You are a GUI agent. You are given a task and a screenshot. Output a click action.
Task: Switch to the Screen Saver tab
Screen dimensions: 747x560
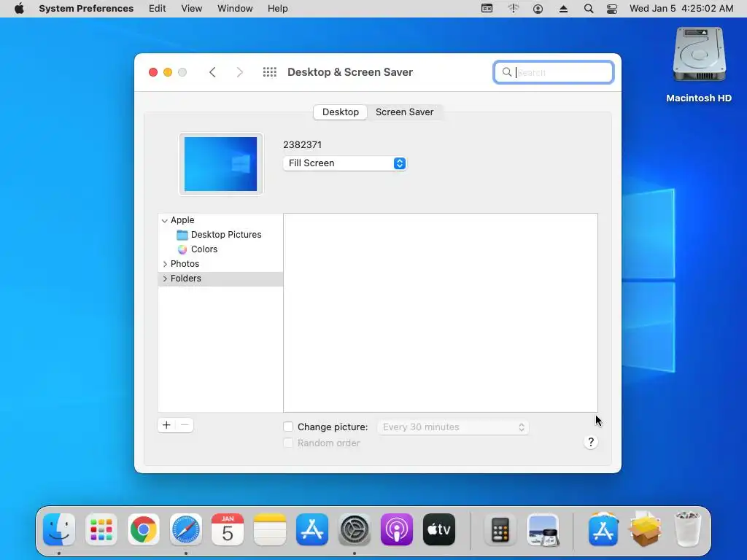[404, 112]
